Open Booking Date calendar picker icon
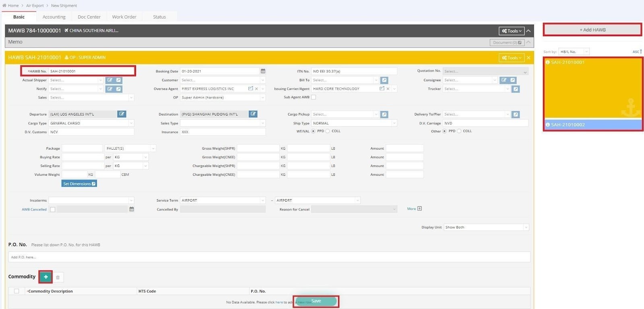Viewport: 644px width, 309px height. [263, 71]
